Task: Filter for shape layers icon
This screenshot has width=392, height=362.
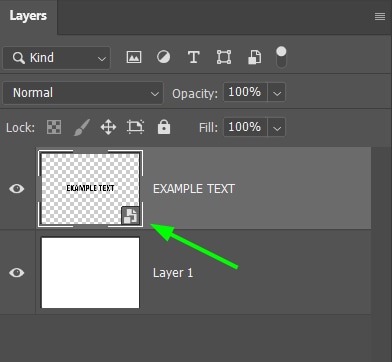Action: click(224, 57)
